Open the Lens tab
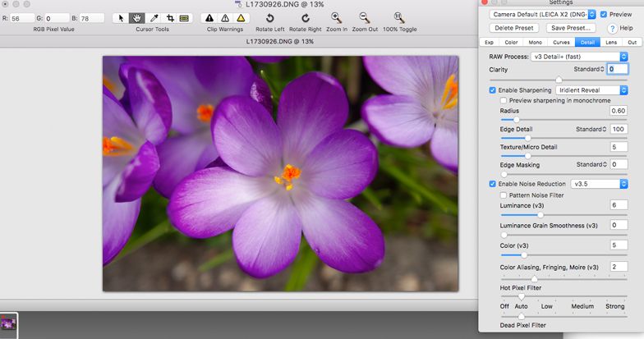 pos(610,42)
